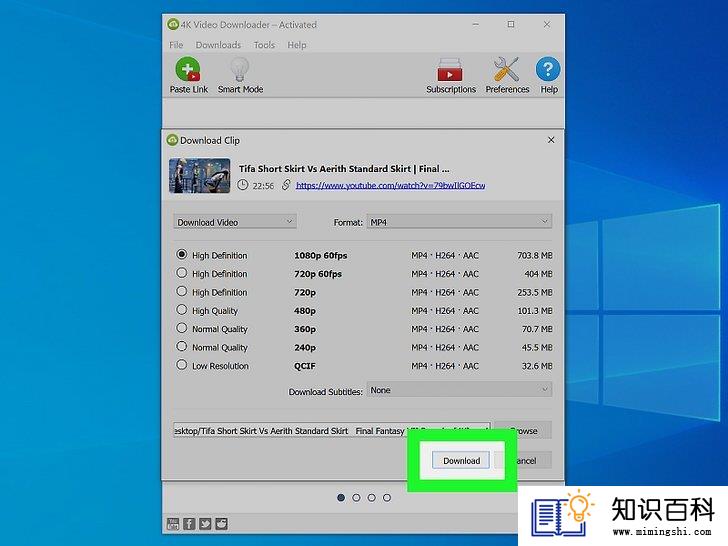728x546 pixels.
Task: Toggle Smart Mode lightbulb icon
Action: [240, 69]
